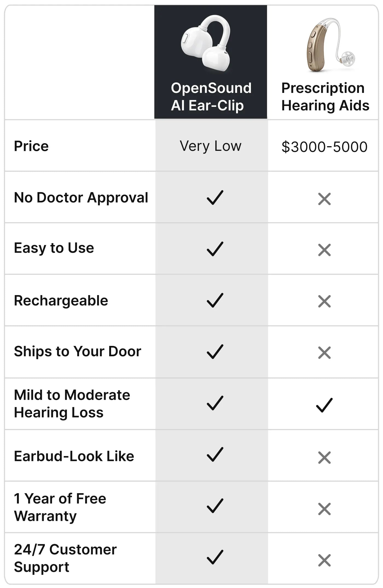Click the Mild to Moderate Hearing Loss label
The image size is (383, 588).
coord(72,404)
